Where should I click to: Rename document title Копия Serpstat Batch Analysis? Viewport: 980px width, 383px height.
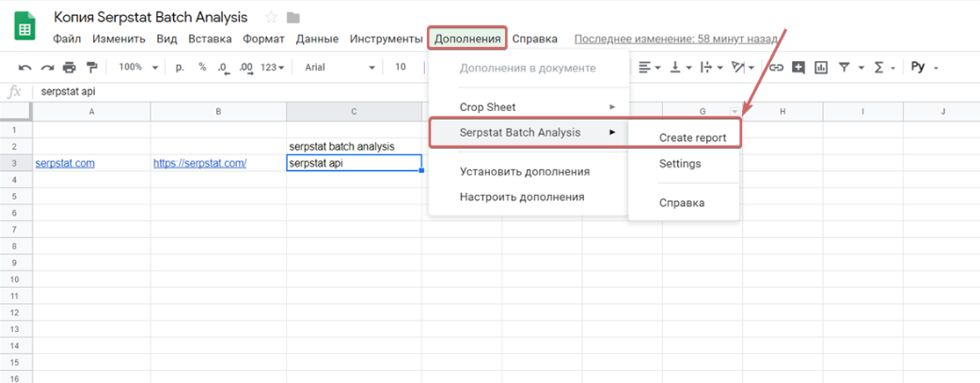[x=150, y=17]
